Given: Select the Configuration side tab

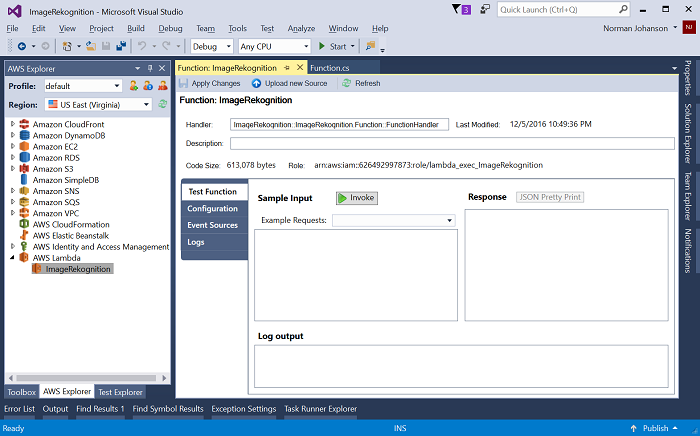Looking at the screenshot, I should [212, 208].
